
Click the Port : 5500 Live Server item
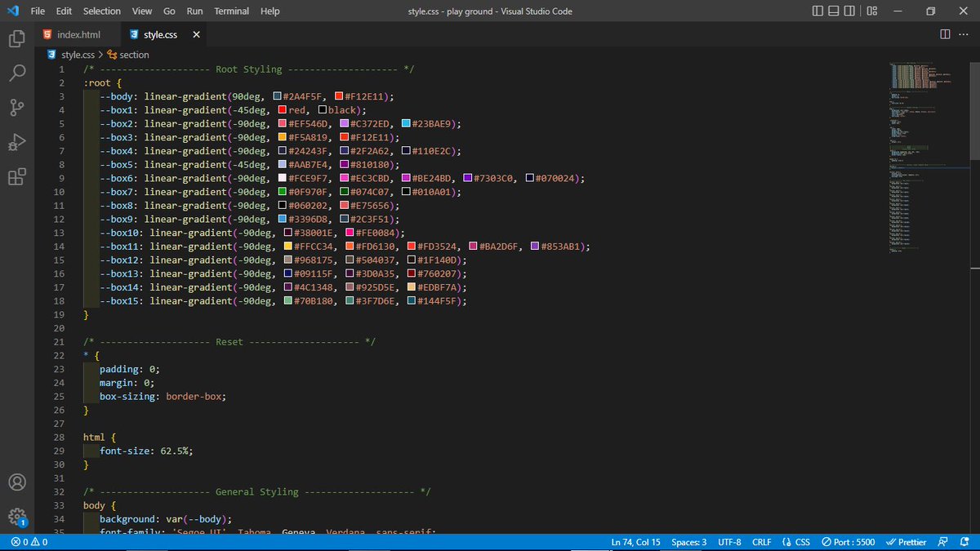[x=849, y=541]
